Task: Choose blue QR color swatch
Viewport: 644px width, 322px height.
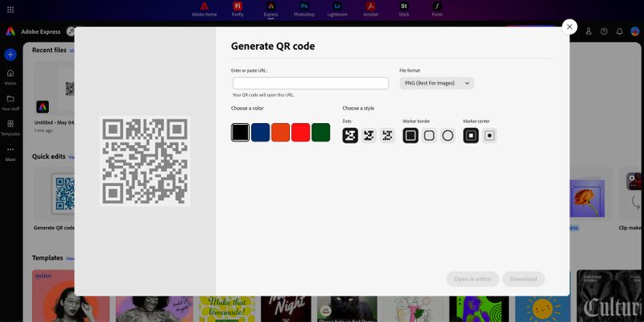Action: coord(260,132)
